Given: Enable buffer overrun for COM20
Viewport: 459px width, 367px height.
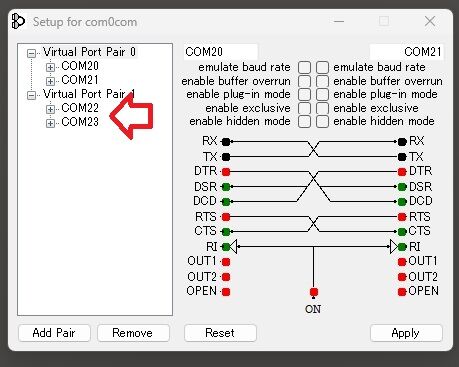Looking at the screenshot, I should 304,81.
